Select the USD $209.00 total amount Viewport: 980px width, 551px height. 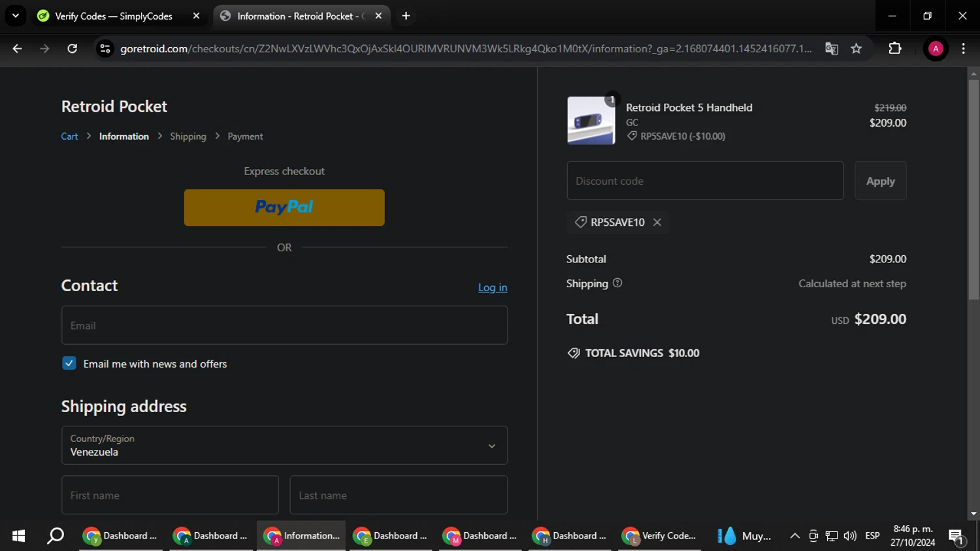coord(868,319)
